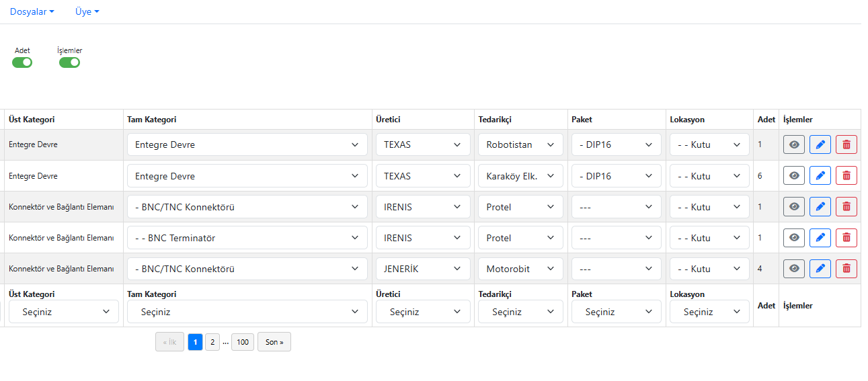
Task: Open the JENERİK manufacturer dropdown
Action: (x=422, y=269)
